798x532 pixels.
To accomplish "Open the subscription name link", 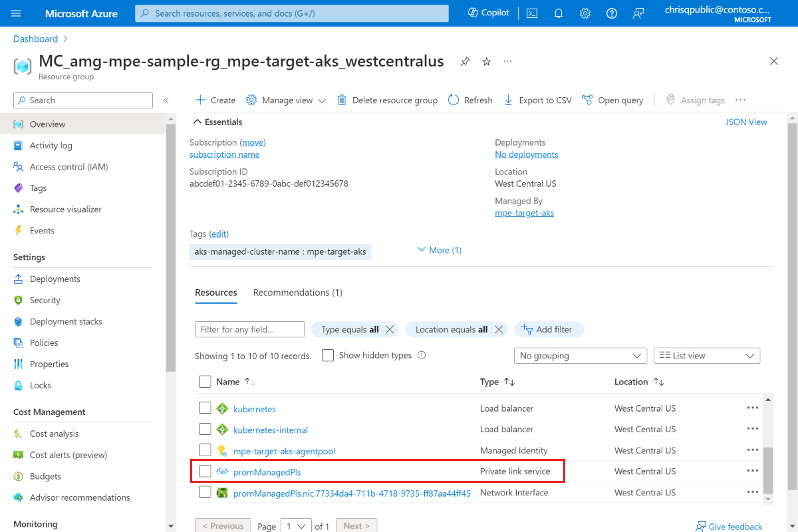I will [224, 154].
